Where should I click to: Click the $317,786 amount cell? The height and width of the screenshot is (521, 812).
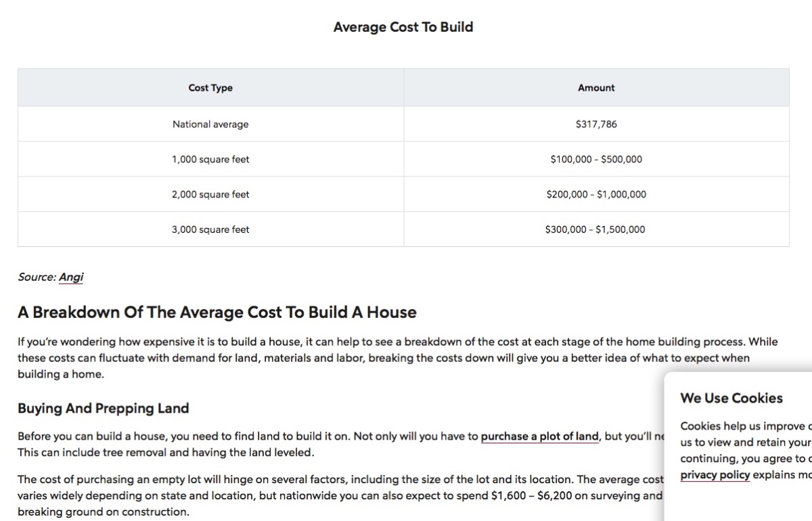596,124
